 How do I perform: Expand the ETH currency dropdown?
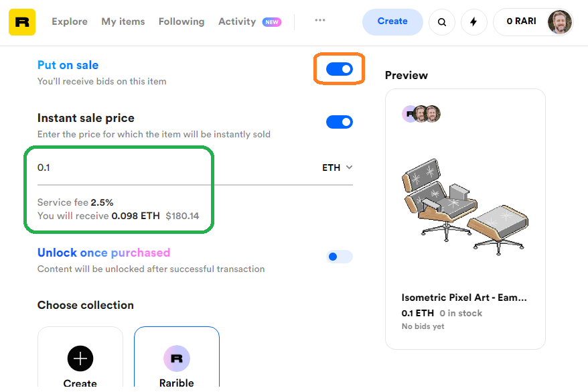pyautogui.click(x=337, y=168)
